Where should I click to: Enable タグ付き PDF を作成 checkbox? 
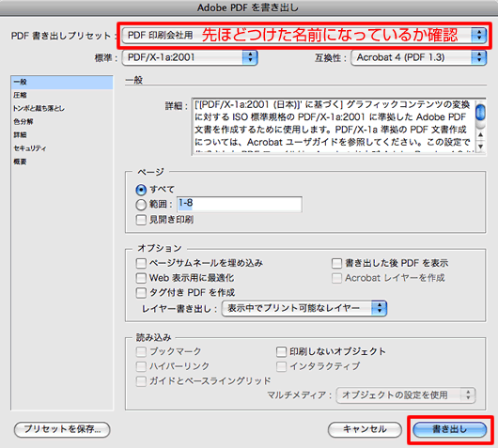coord(141,292)
